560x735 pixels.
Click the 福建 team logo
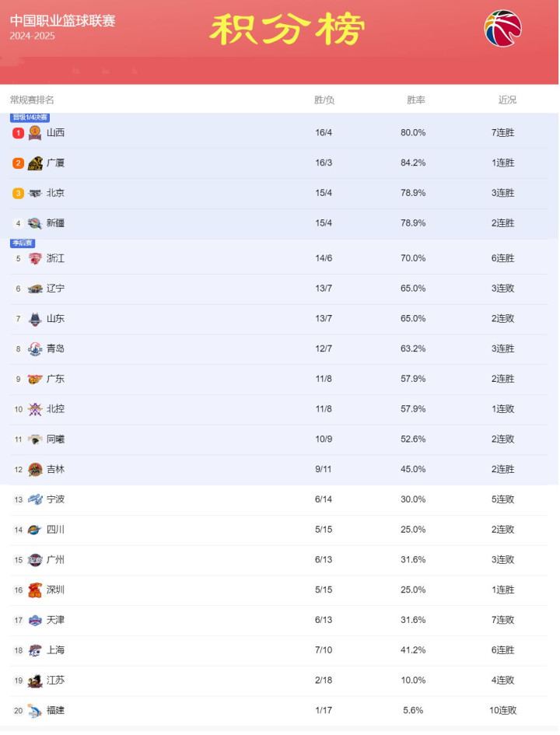coord(35,711)
